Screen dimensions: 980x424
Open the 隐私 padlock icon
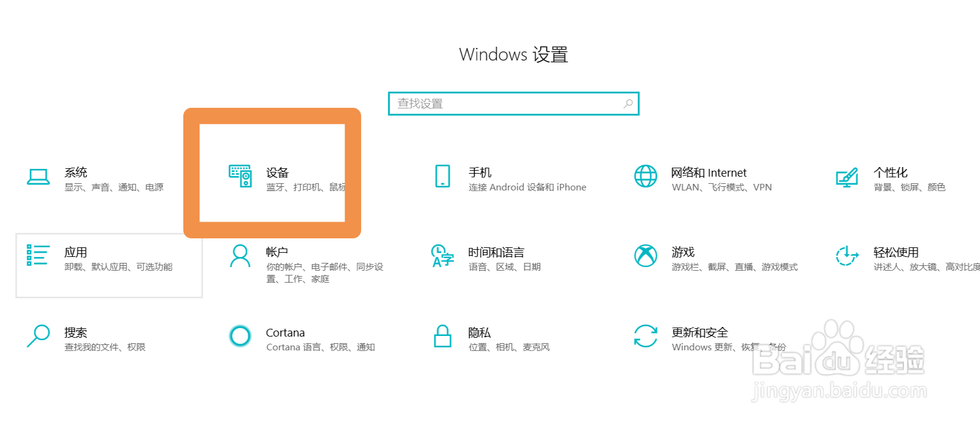pyautogui.click(x=443, y=336)
